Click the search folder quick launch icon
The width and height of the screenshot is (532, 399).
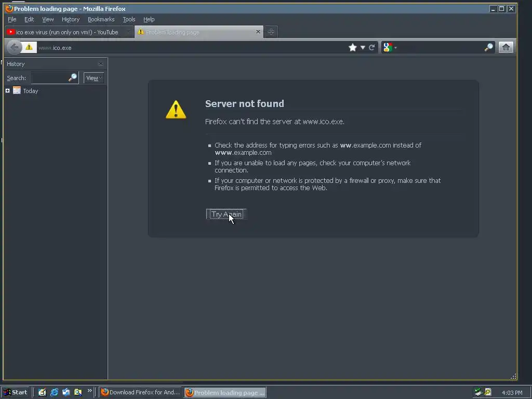78,392
